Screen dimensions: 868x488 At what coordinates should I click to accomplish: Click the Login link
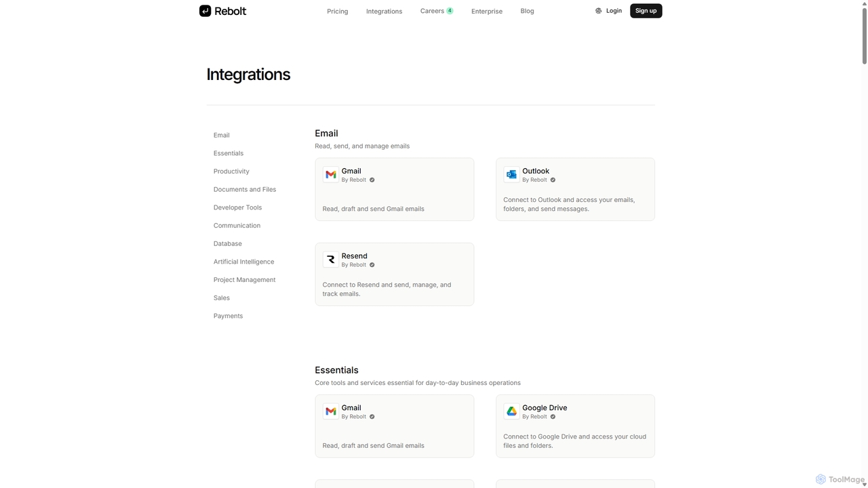tap(614, 11)
